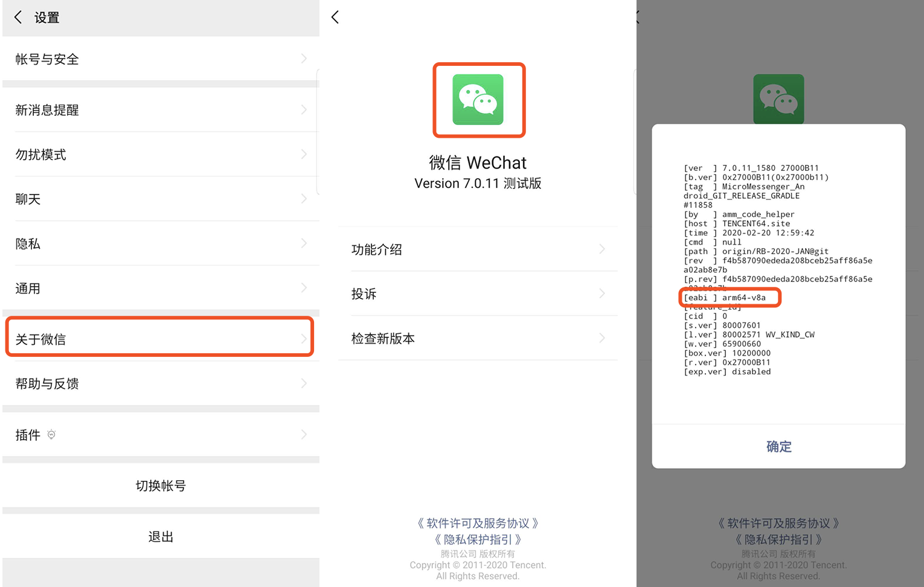Viewport: 924px width, 587px height.
Task: Open 新消息提醒 settings
Action: [161, 110]
